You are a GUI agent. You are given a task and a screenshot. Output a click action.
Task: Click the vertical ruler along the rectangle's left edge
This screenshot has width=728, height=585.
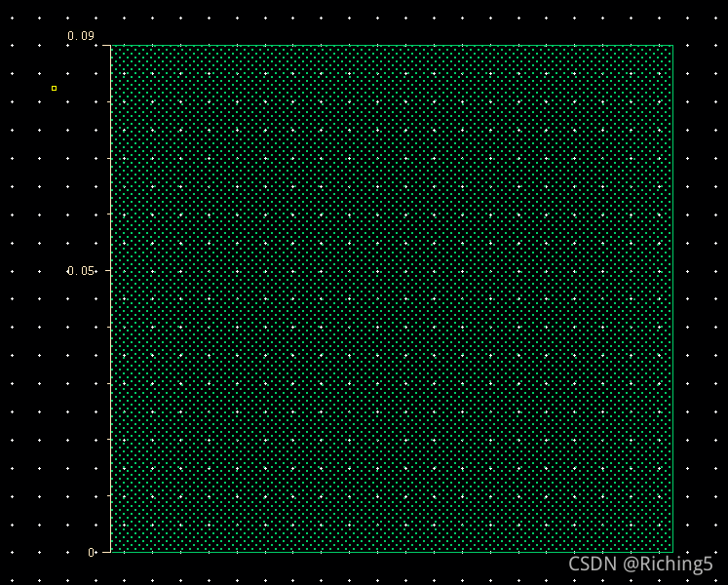tap(111, 390)
